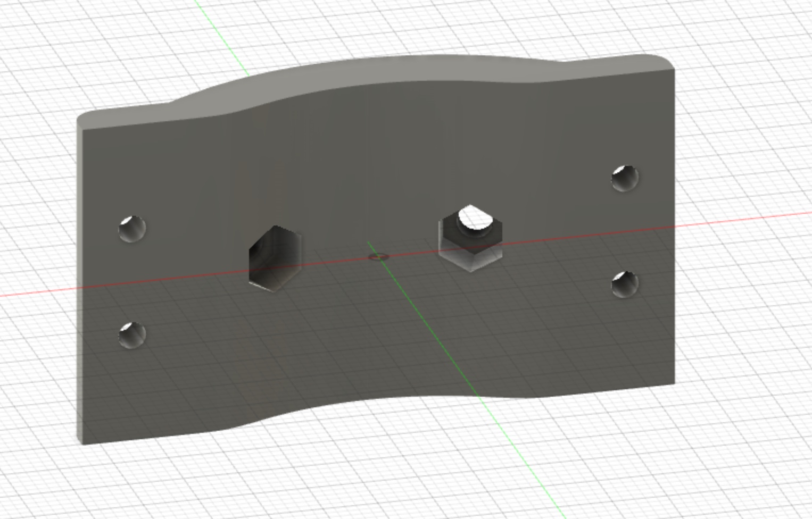Select the lower-left round mounting hole
This screenshot has width=812, height=519.
(132, 335)
